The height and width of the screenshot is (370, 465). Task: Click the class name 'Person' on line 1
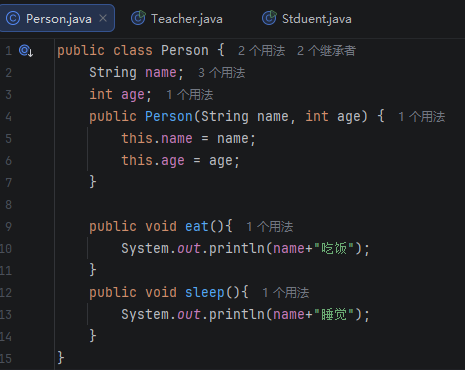tap(185, 51)
